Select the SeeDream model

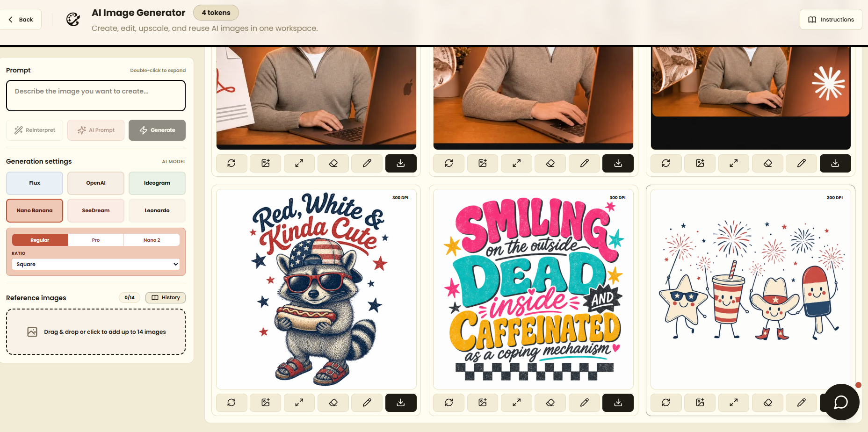[96, 211]
